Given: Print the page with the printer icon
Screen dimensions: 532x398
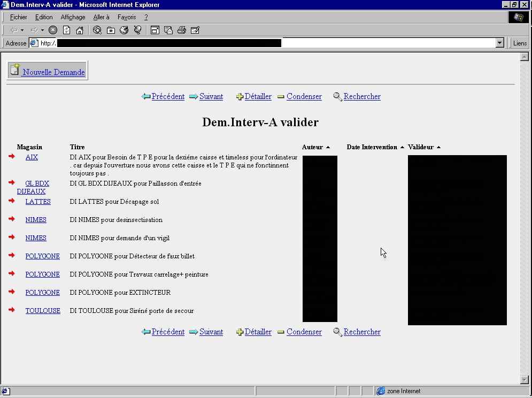Looking at the screenshot, I should [x=181, y=30].
